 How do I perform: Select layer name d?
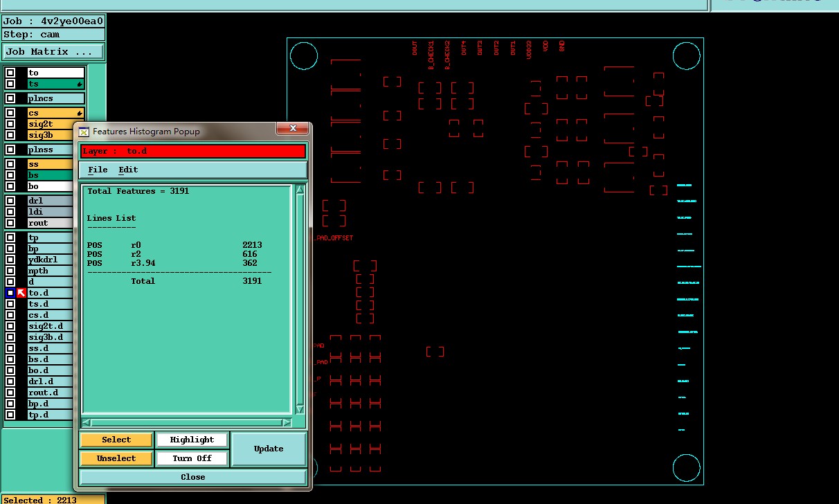coord(51,282)
